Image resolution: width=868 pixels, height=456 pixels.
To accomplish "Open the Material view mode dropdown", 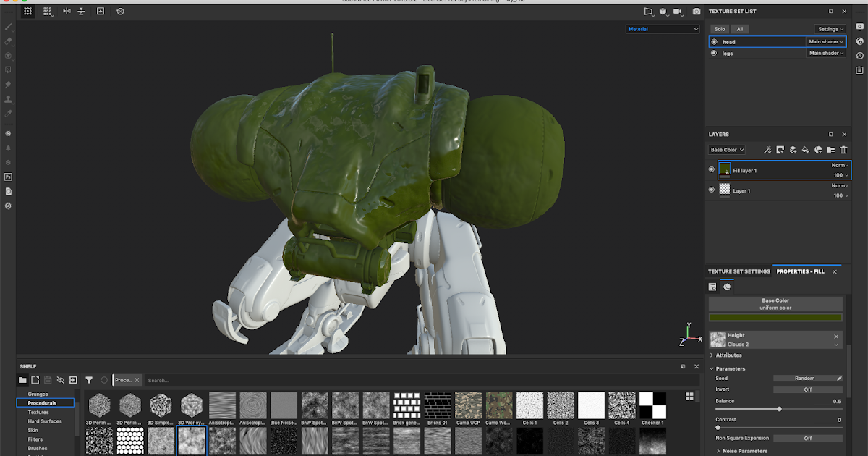I will coord(662,28).
